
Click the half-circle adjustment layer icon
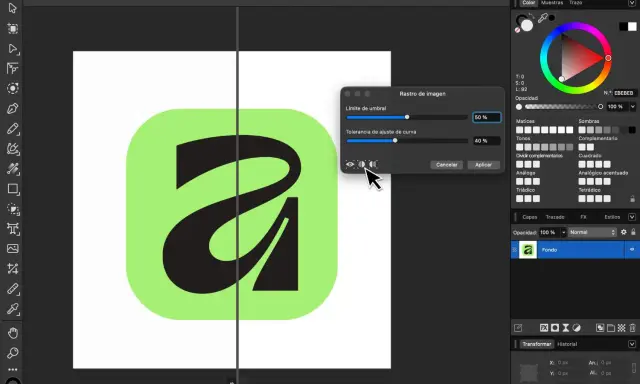(576, 328)
